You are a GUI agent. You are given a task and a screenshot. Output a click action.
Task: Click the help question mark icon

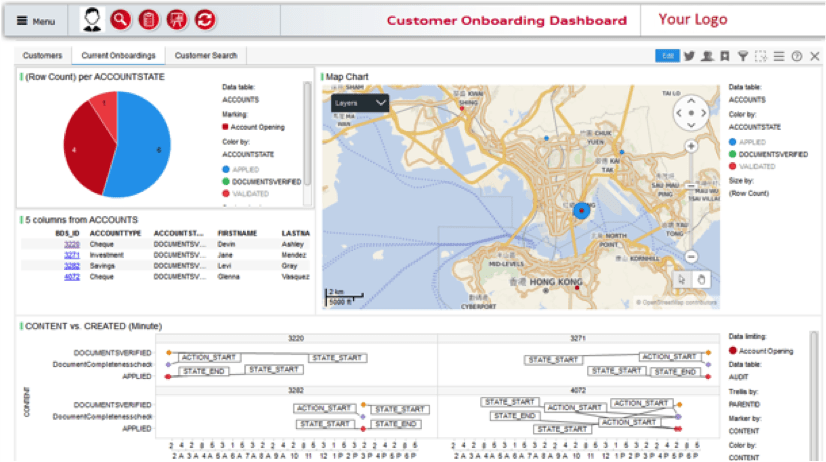[796, 56]
